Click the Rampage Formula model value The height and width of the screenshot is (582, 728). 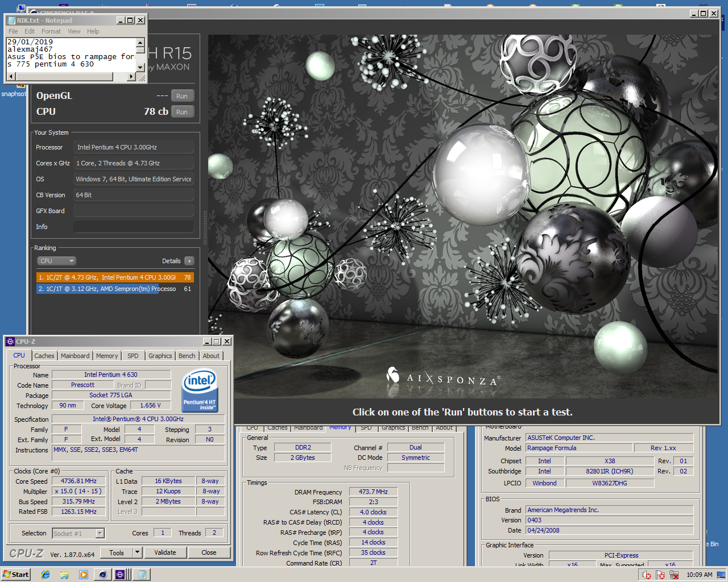[x=578, y=448]
